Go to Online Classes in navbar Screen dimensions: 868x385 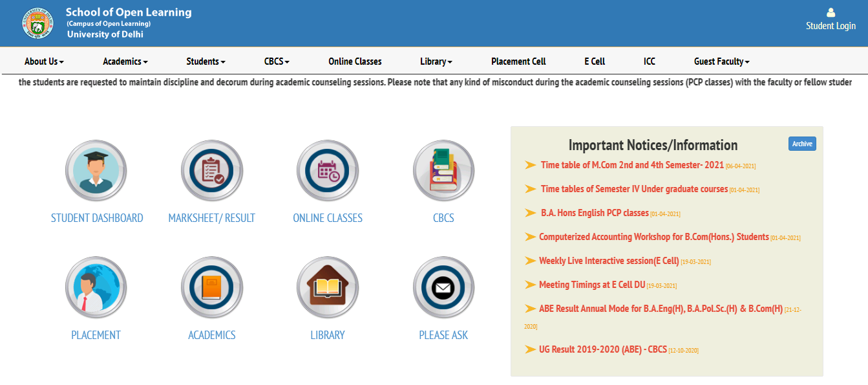click(x=355, y=61)
